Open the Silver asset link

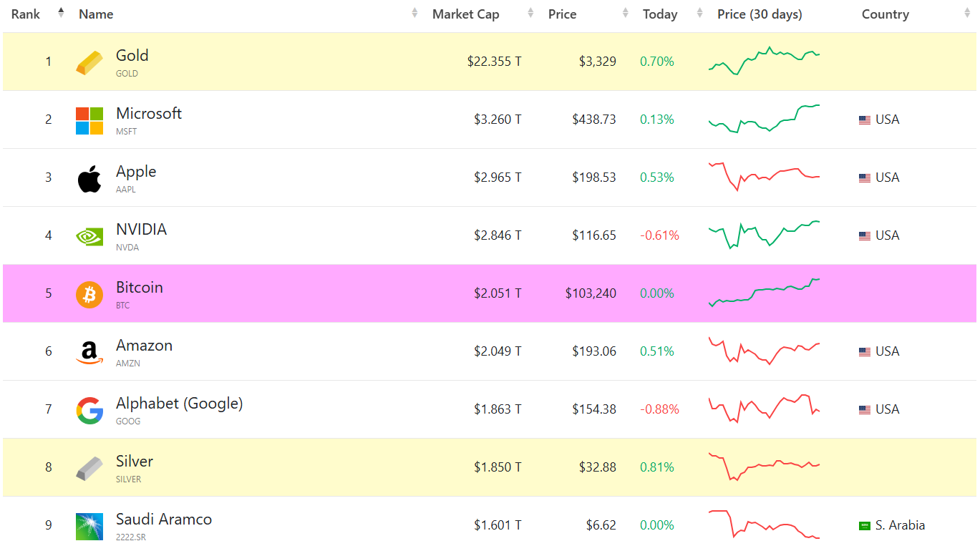(135, 461)
